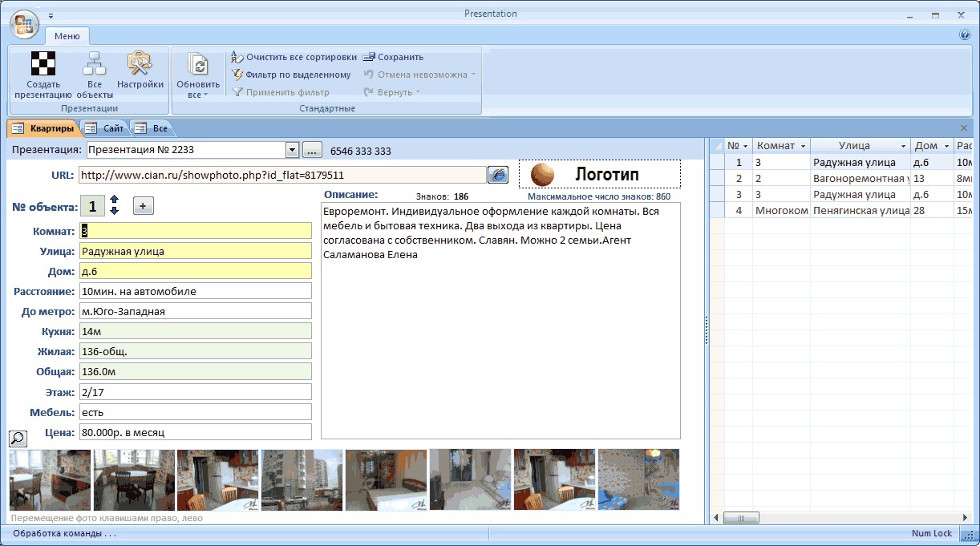Click into the Комнат field

point(195,231)
